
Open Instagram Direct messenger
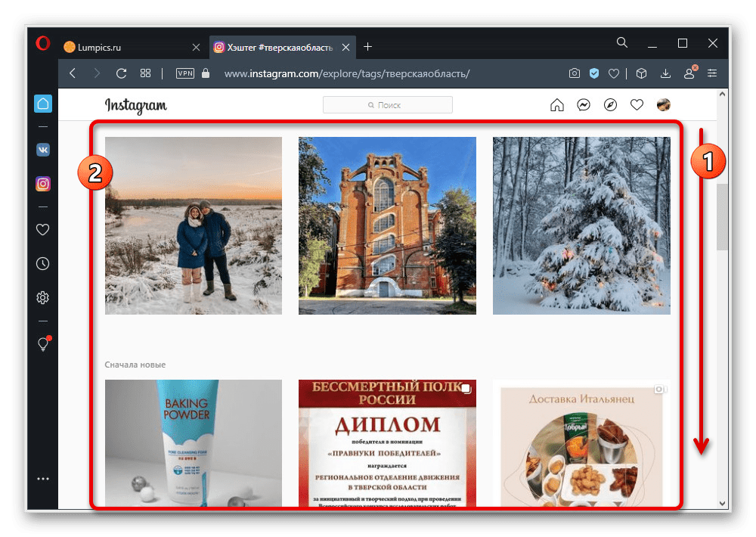[584, 104]
